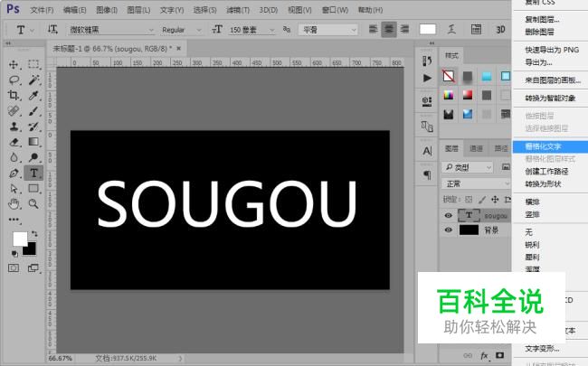Select the Eraser tool
The width and height of the screenshot is (588, 366).
click(x=14, y=142)
